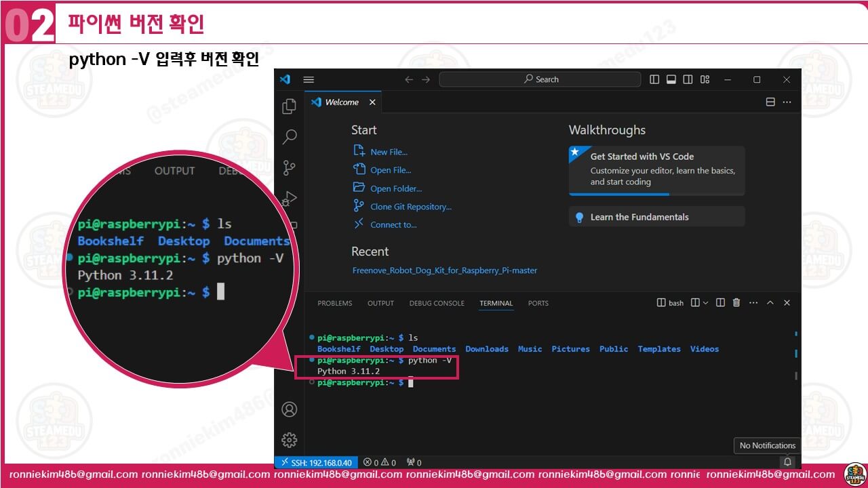Viewport: 868px width, 488px height.
Task: Open the Search view magnifier icon
Action: (x=290, y=137)
